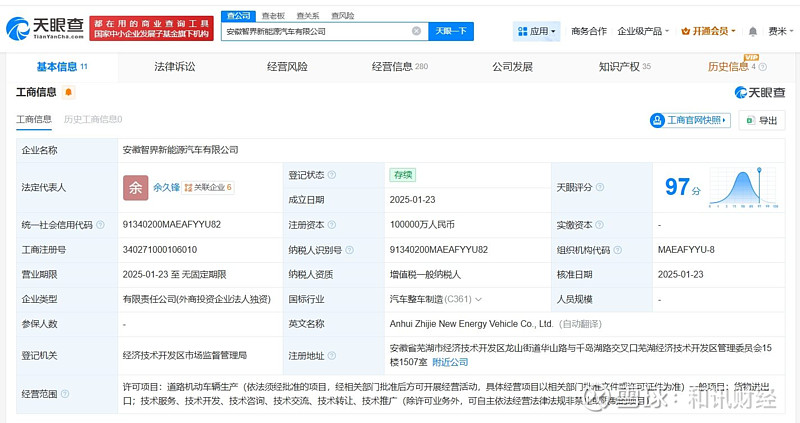Click the 余 avatar of legal representative
Image resolution: width=800 pixels, height=423 pixels.
135,187
